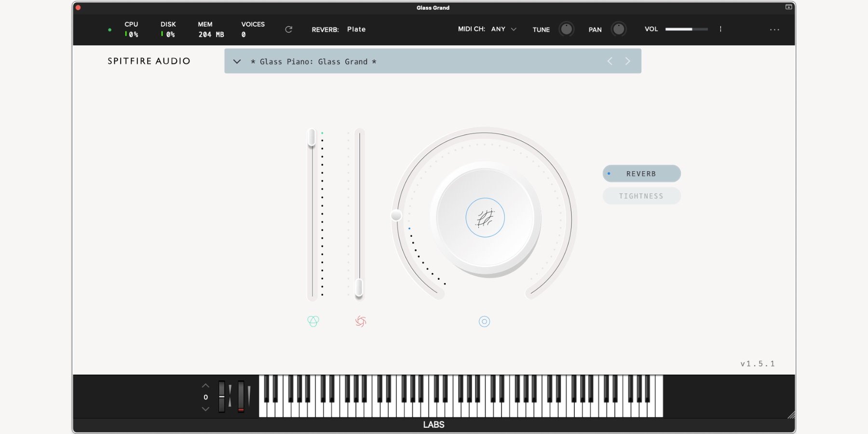The image size is (868, 434).
Task: Click the VOL slider in the top bar
Action: point(686,29)
